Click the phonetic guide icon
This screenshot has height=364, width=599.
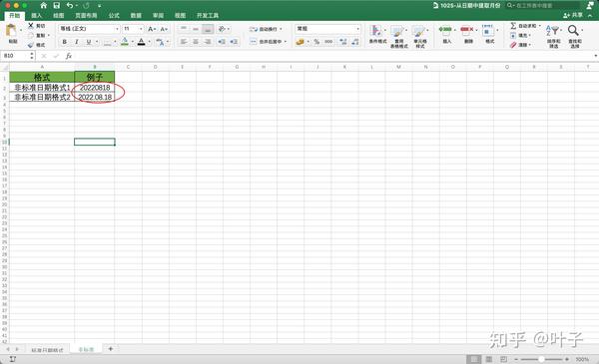pos(160,42)
